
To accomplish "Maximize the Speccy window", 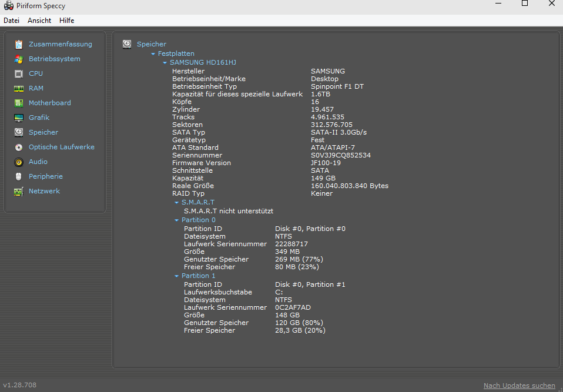I will pyautogui.click(x=525, y=3).
